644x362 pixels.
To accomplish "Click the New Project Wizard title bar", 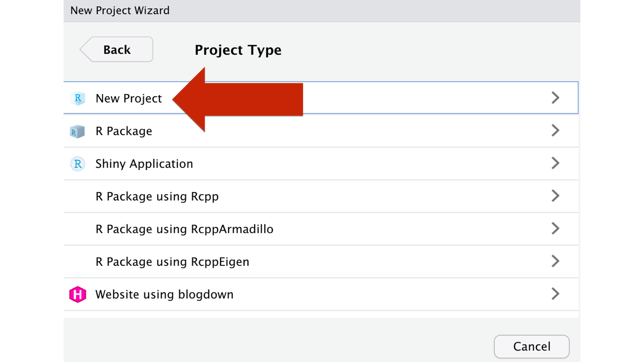I will tap(322, 11).
